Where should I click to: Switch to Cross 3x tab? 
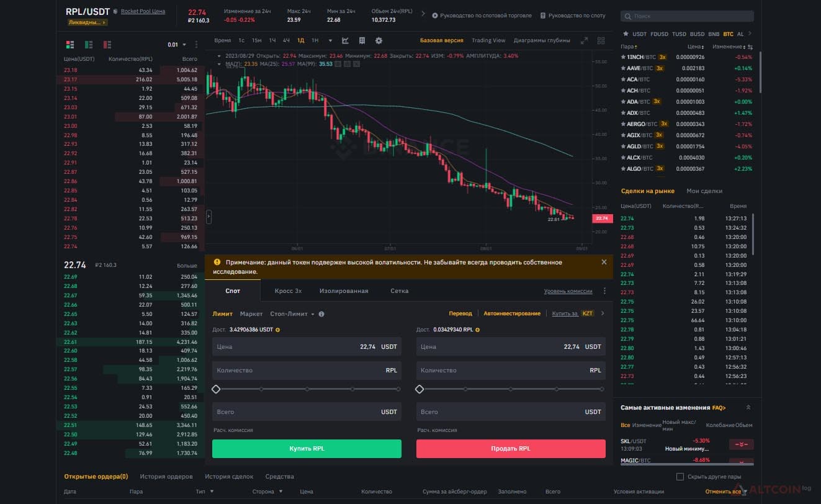288,290
